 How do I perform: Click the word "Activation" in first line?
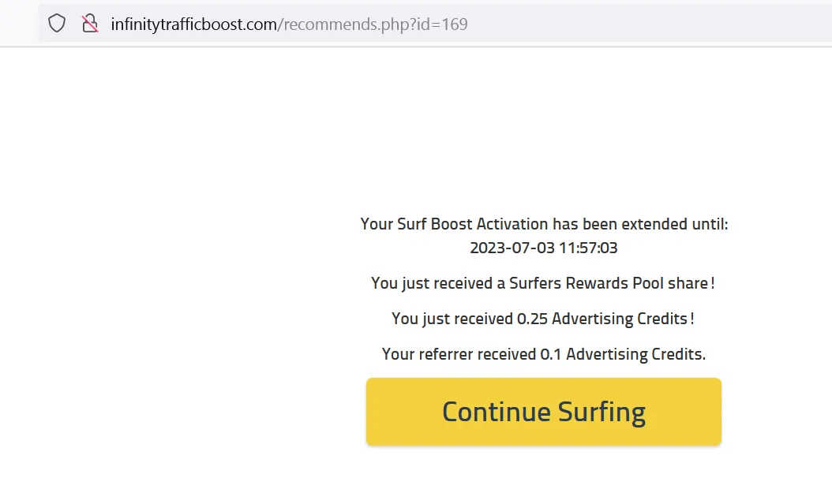[512, 224]
